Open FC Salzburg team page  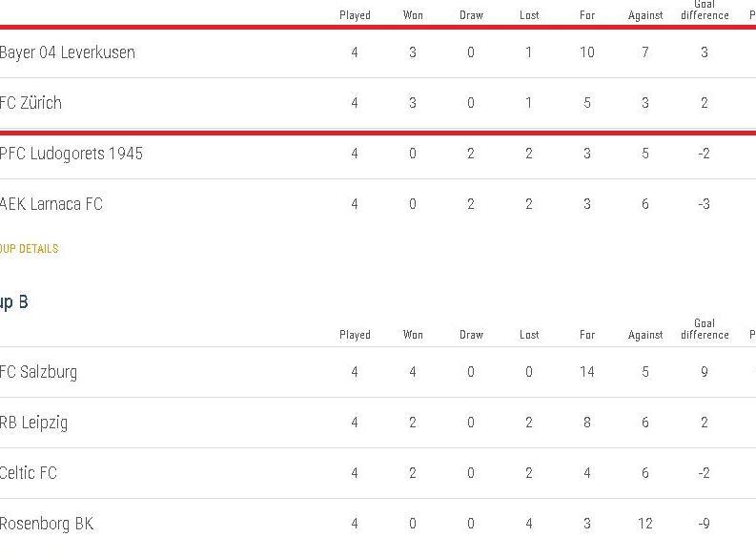pyautogui.click(x=38, y=372)
